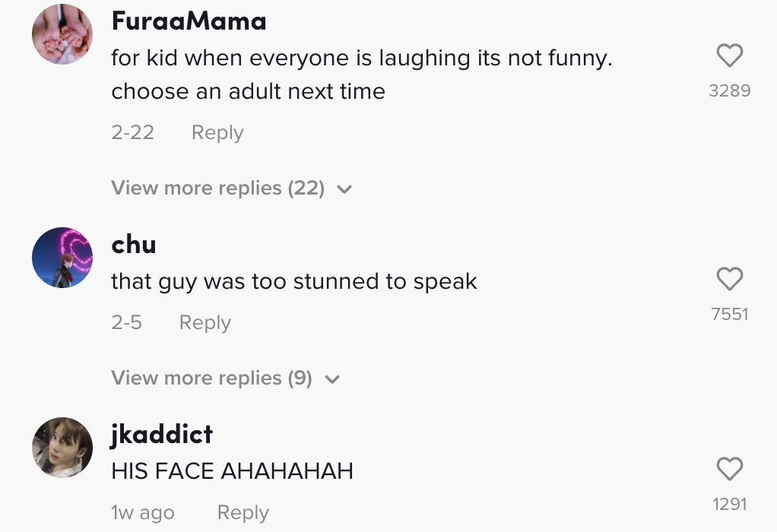Click the chevron beside View more replies (22)

click(344, 189)
